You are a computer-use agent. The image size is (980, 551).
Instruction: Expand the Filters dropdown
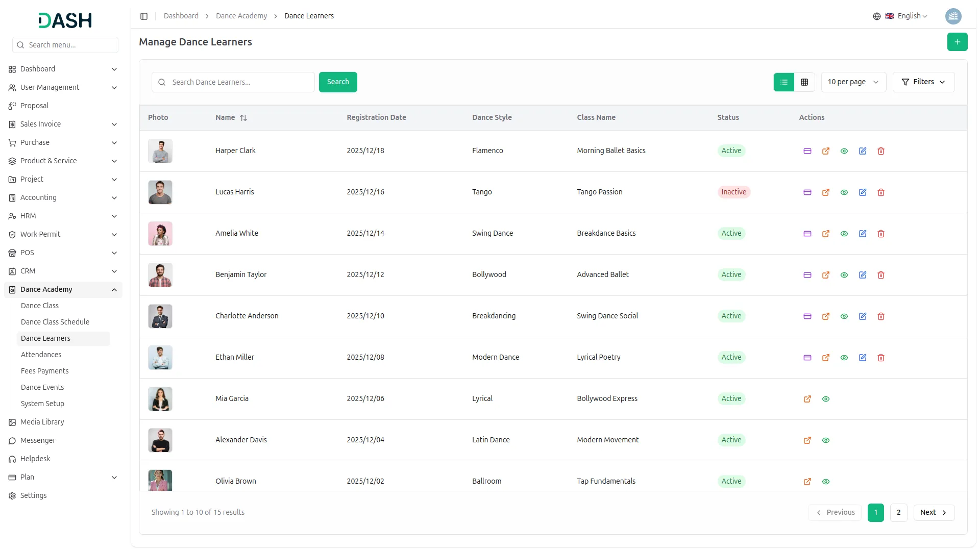[x=923, y=82]
